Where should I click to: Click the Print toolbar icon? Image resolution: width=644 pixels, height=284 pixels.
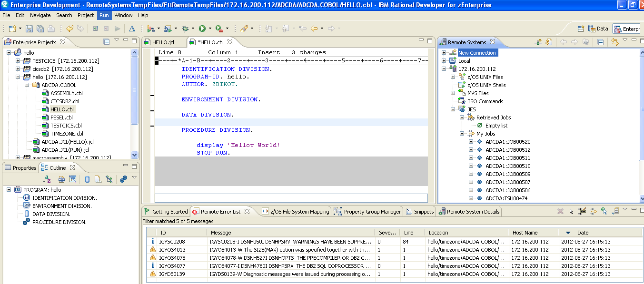pos(51,29)
